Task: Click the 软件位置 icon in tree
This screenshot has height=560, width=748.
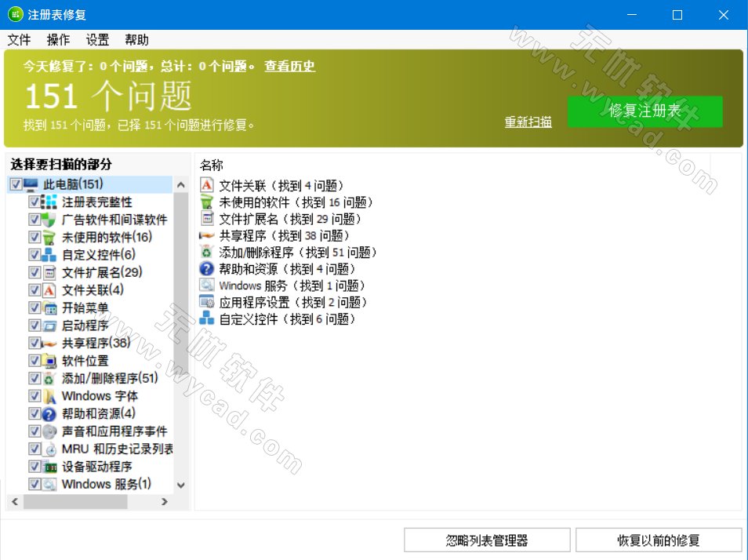Action: pyautogui.click(x=49, y=361)
